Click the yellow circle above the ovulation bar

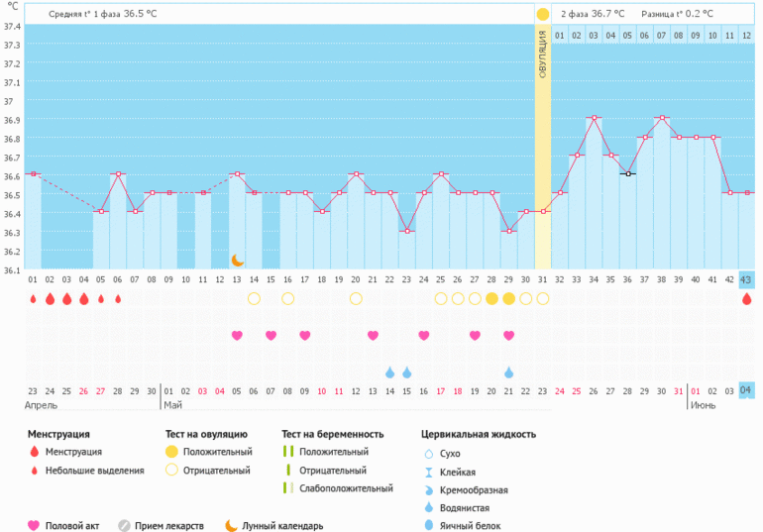[542, 14]
